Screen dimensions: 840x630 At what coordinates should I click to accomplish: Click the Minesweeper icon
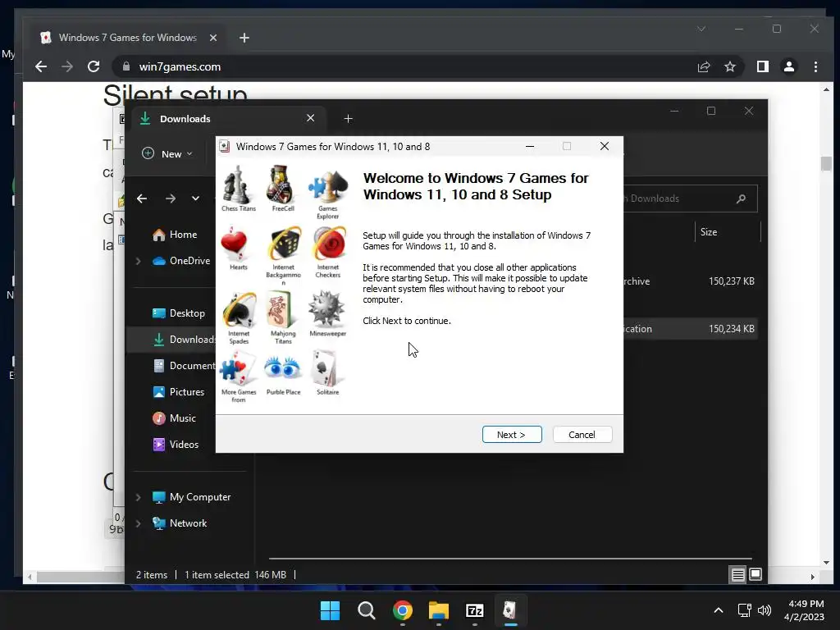click(326, 309)
